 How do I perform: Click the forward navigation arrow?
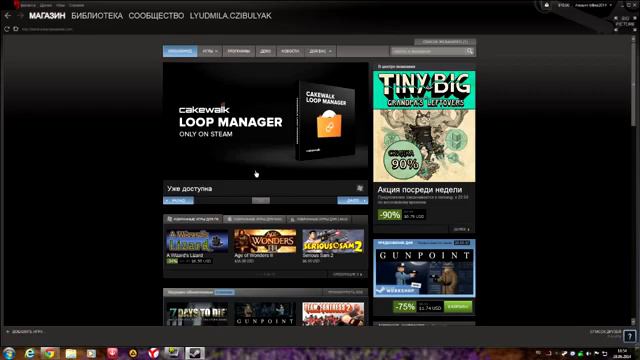20,16
